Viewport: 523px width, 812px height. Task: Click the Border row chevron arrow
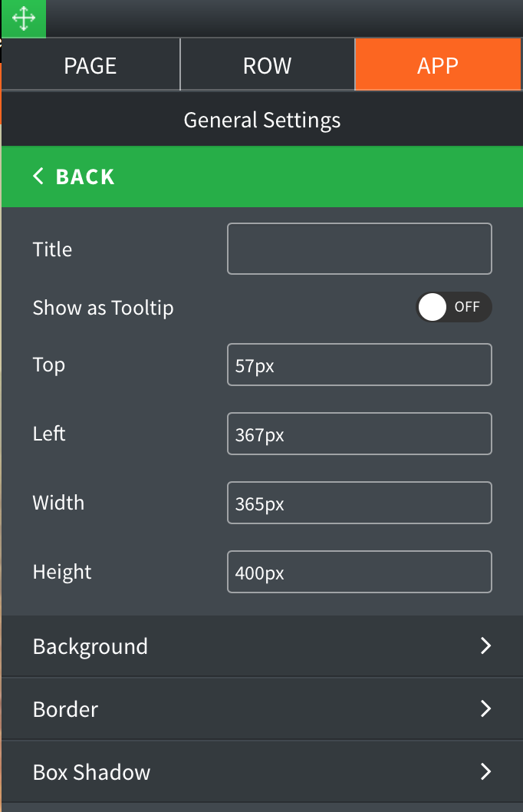[485, 708]
